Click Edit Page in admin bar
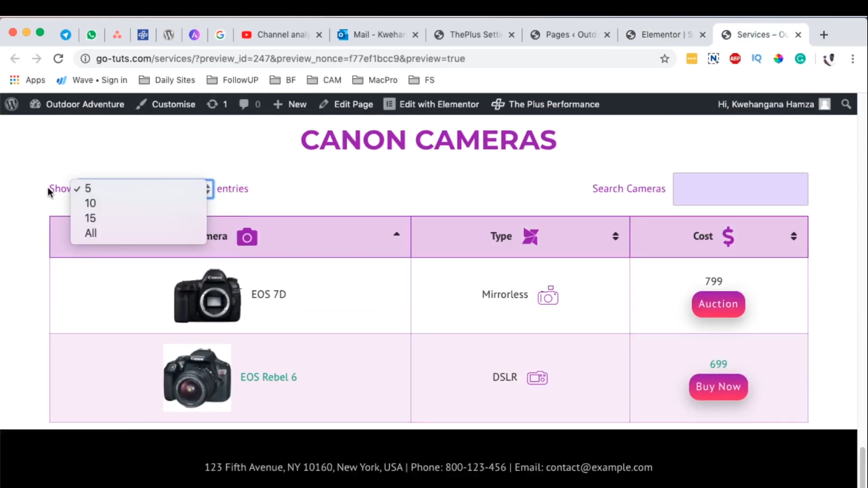868x488 pixels. point(346,104)
